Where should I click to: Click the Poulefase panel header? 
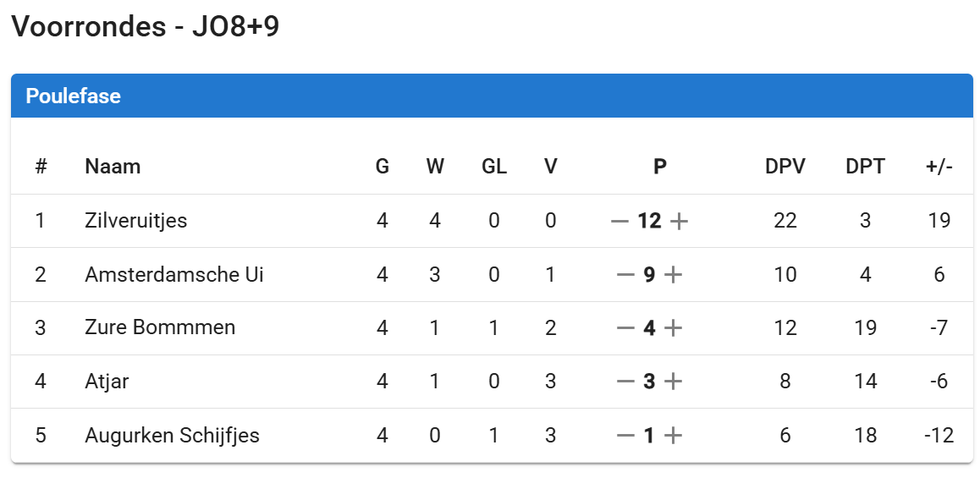click(73, 96)
